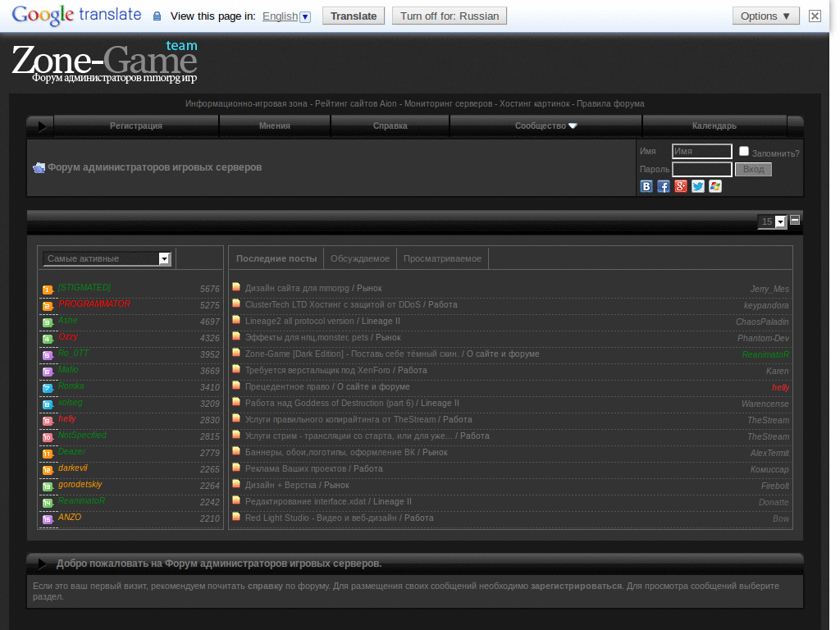
Task: Click post icon beside Red Light Studio
Action: point(236,517)
